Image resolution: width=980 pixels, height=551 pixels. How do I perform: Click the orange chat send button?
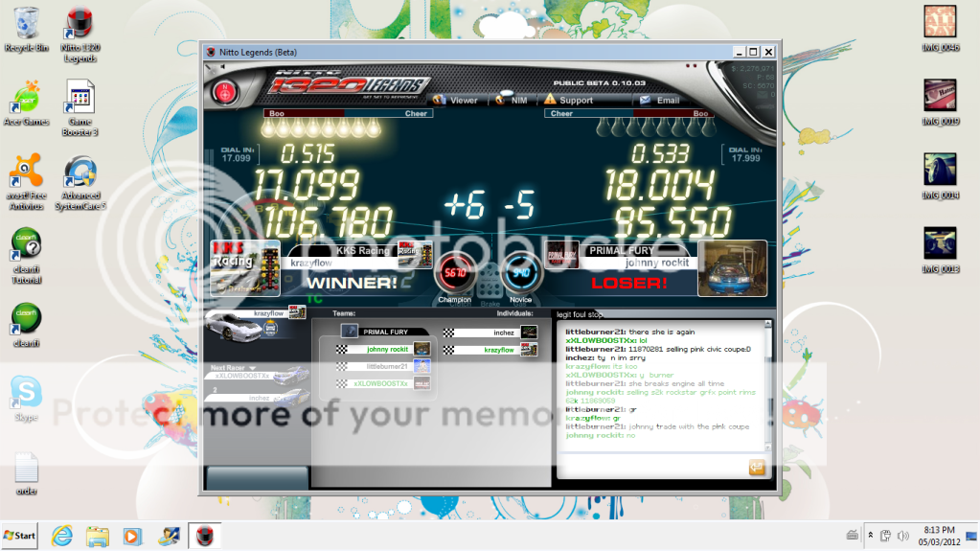tap(757, 467)
